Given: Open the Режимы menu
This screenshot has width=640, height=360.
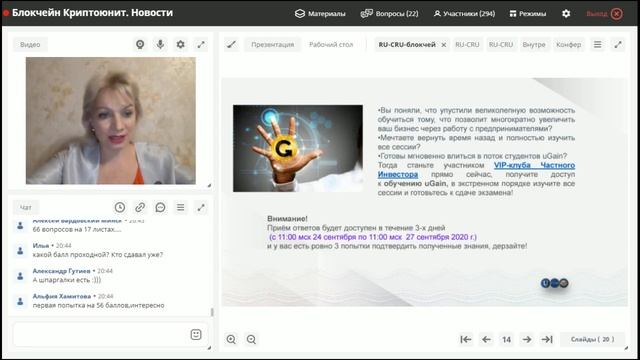Looking at the screenshot, I should 528,13.
